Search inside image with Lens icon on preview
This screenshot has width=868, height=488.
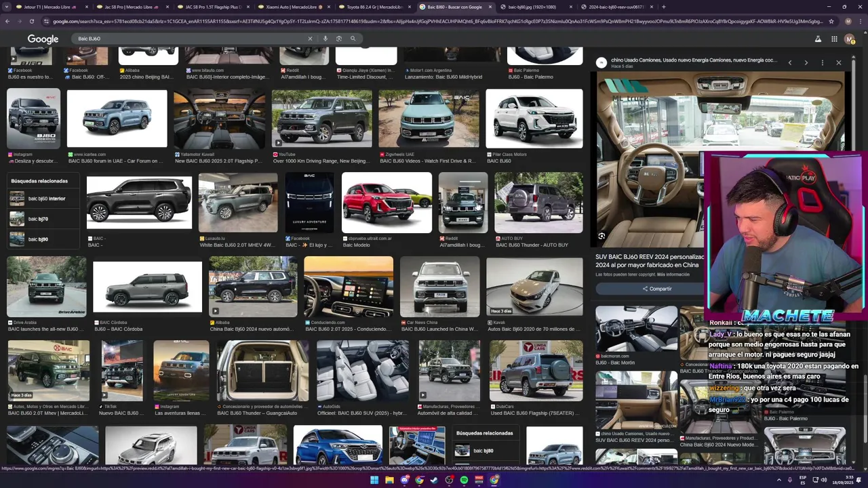coord(601,236)
